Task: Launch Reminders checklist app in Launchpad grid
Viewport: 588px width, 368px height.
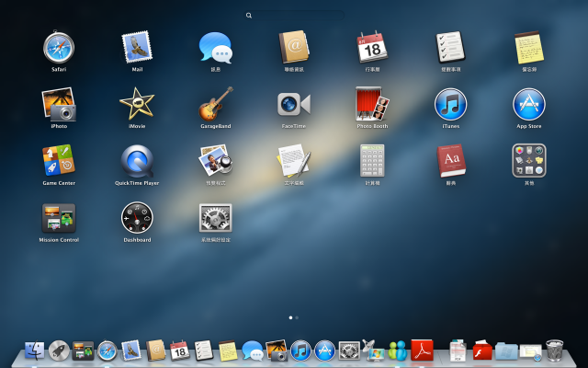Action: pyautogui.click(x=450, y=47)
